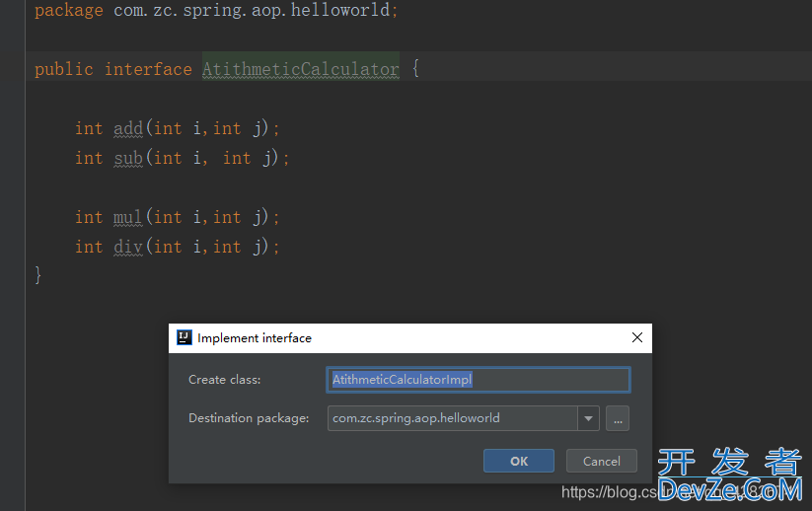Click the package keyword in the editor
The width and height of the screenshot is (812, 511).
69,10
